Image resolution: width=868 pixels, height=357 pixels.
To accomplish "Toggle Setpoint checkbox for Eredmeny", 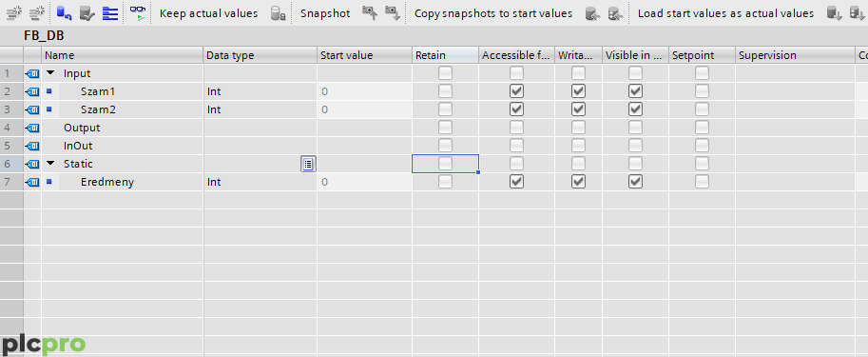I will point(702,181).
